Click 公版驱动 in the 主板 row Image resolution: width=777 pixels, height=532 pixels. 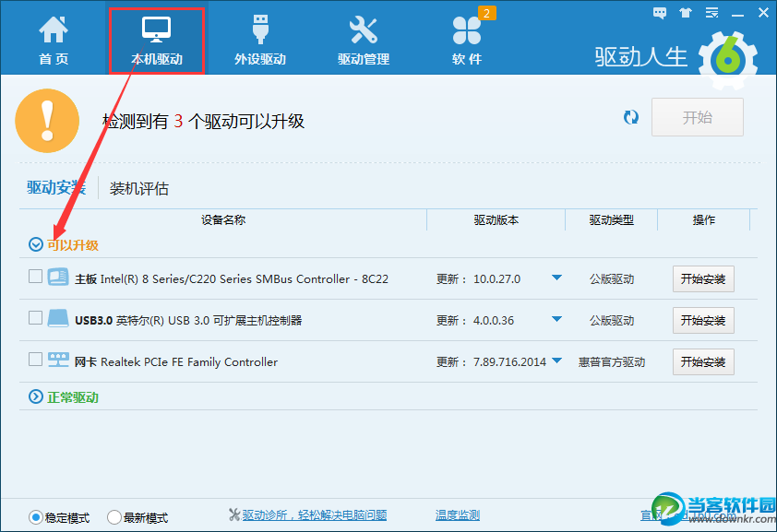(612, 279)
